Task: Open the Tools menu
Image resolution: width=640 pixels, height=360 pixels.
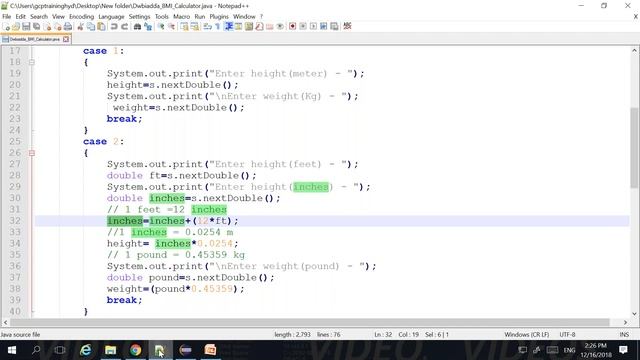Action: pos(162,17)
